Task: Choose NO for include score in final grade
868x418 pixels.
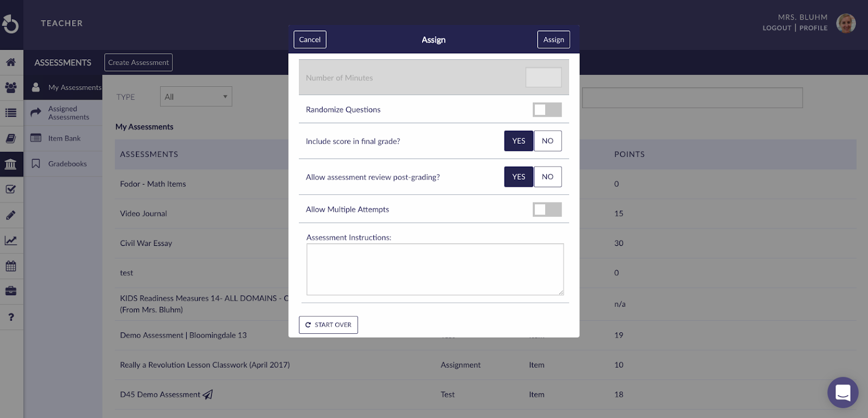Action: click(x=547, y=141)
